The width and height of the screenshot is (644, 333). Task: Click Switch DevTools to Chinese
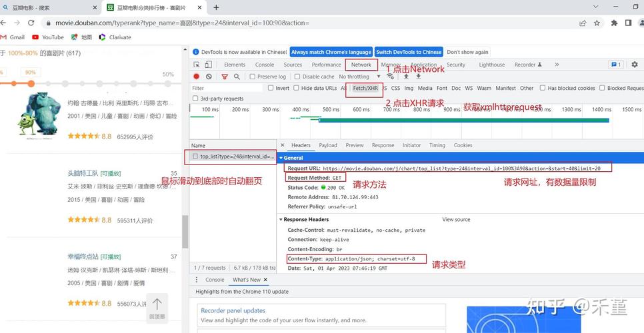tap(409, 52)
